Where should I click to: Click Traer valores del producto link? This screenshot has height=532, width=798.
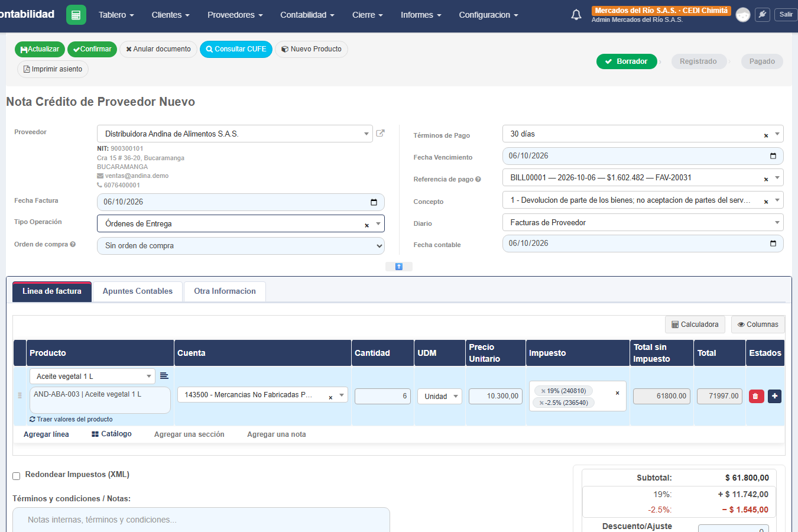(71, 419)
